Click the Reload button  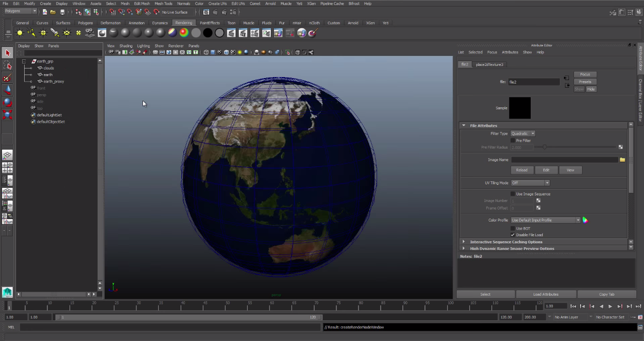(522, 170)
